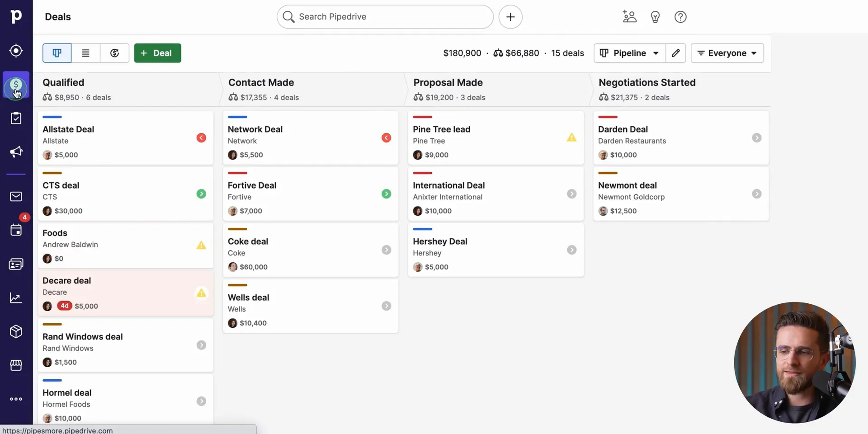Image resolution: width=868 pixels, height=434 pixels.
Task: Click grey activity arrow on Wells deal
Action: pyautogui.click(x=386, y=306)
